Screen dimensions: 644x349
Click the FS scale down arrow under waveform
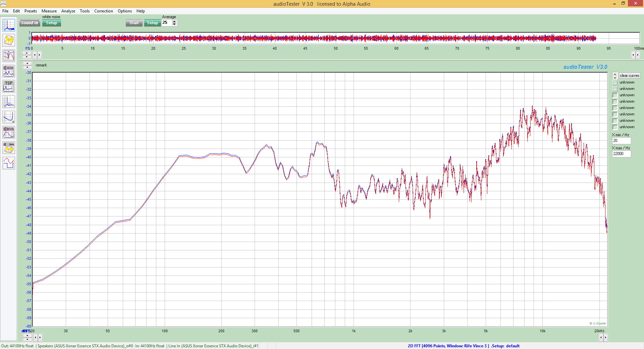27,56
